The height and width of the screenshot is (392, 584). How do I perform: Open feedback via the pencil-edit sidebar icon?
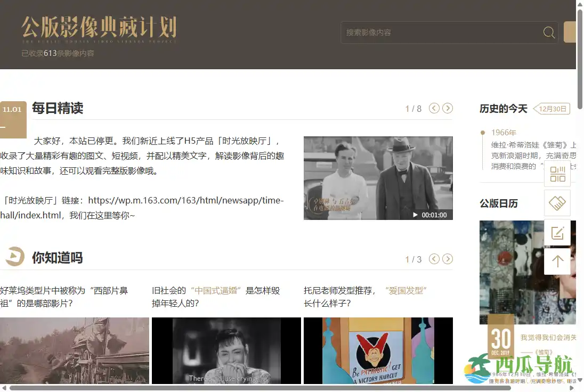click(557, 232)
